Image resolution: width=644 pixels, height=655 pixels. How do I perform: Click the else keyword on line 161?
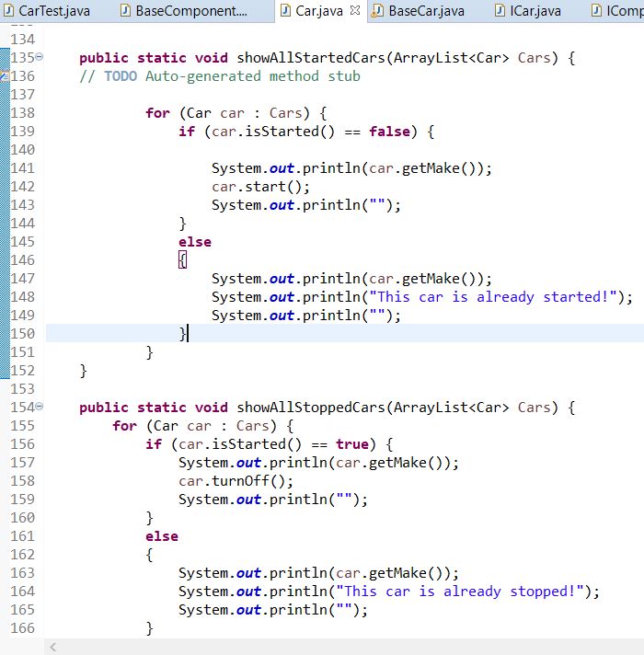coord(162,536)
